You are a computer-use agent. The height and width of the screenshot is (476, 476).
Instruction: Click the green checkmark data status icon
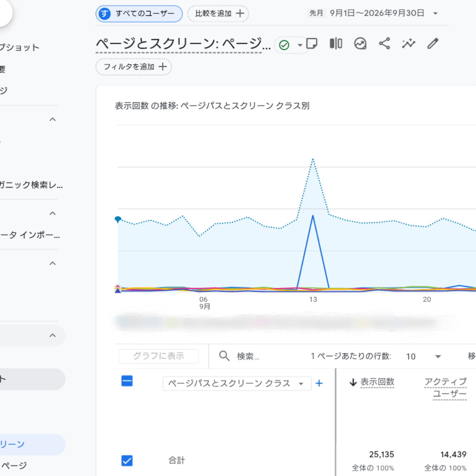(284, 45)
